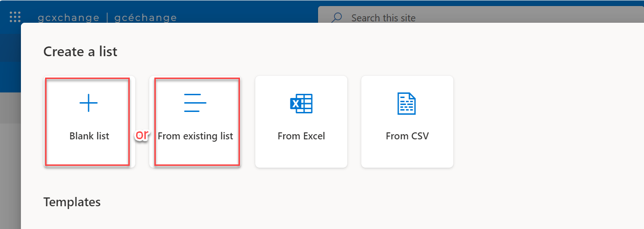Click the plus icon for Blank list
The width and height of the screenshot is (644, 229).
click(x=89, y=103)
